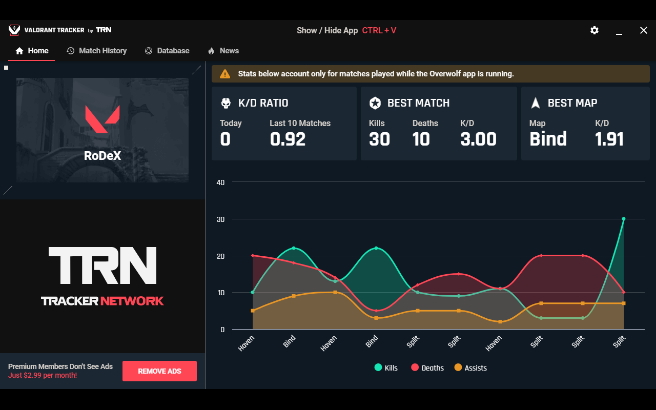Click the star badge icon beside Best Match
The image size is (656, 410).
[375, 103]
